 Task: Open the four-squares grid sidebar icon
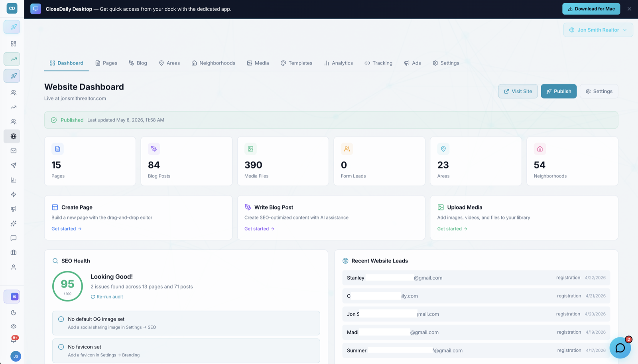point(14,44)
